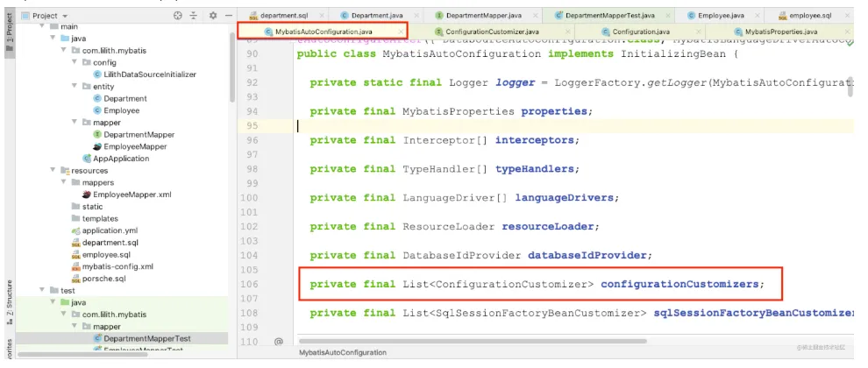This screenshot has height=368, width=868.
Task: Select EmployeeMapper in project tree
Action: [135, 146]
